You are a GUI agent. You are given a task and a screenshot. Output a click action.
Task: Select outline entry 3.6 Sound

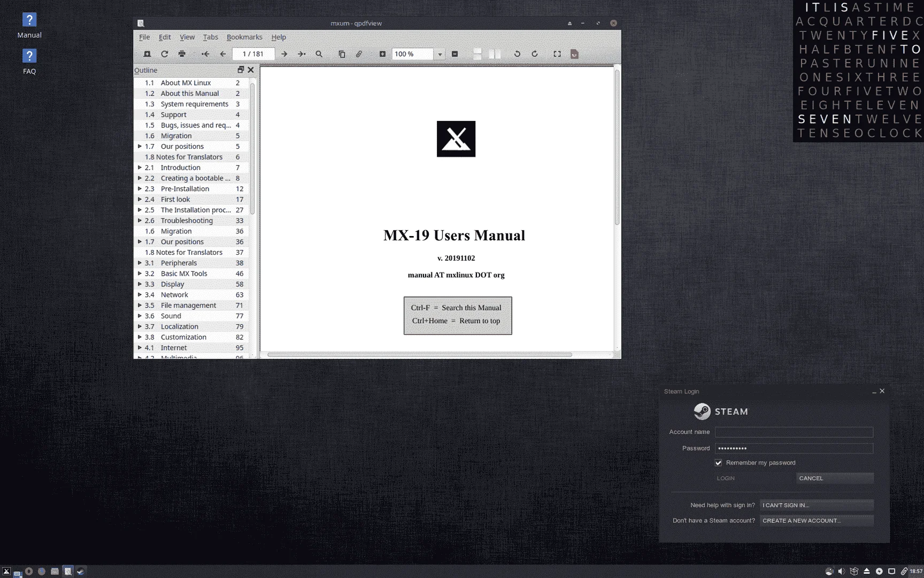(191, 316)
